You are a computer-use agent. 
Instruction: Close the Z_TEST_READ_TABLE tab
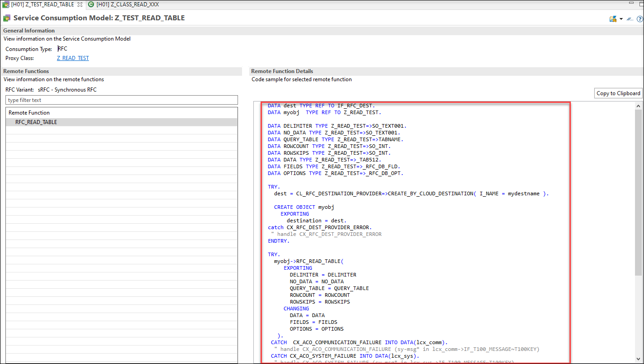[80, 4]
